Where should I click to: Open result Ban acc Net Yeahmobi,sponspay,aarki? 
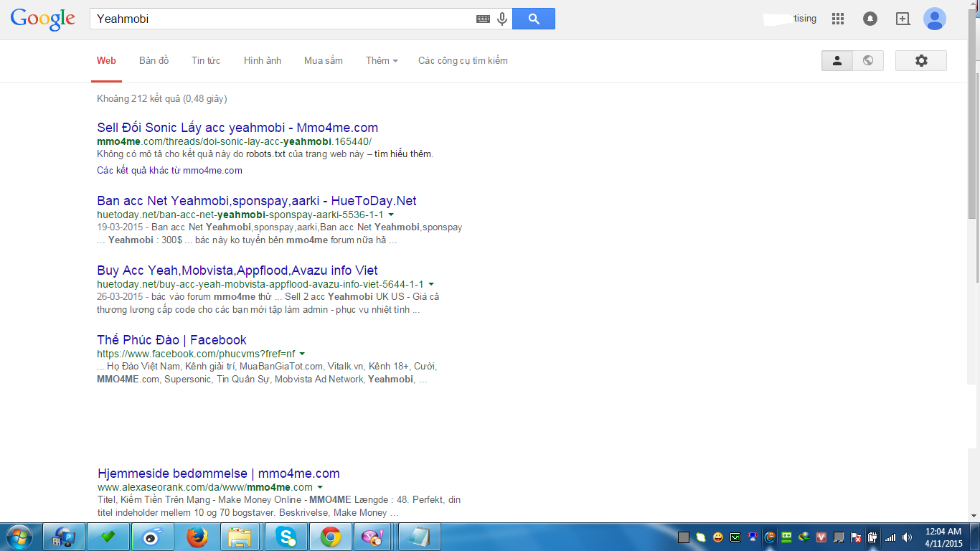pyautogui.click(x=257, y=201)
